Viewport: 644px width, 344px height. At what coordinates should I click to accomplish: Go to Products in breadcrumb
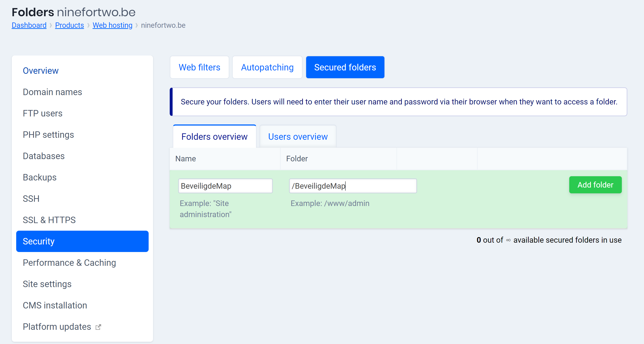coord(69,25)
